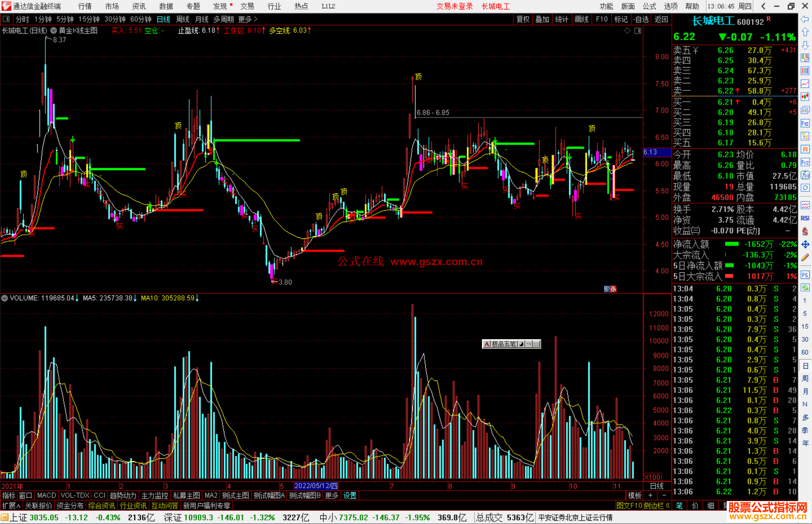Click the green 净流入额 bar indicator
Image resolution: width=812 pixels, height=524 pixels.
732,244
